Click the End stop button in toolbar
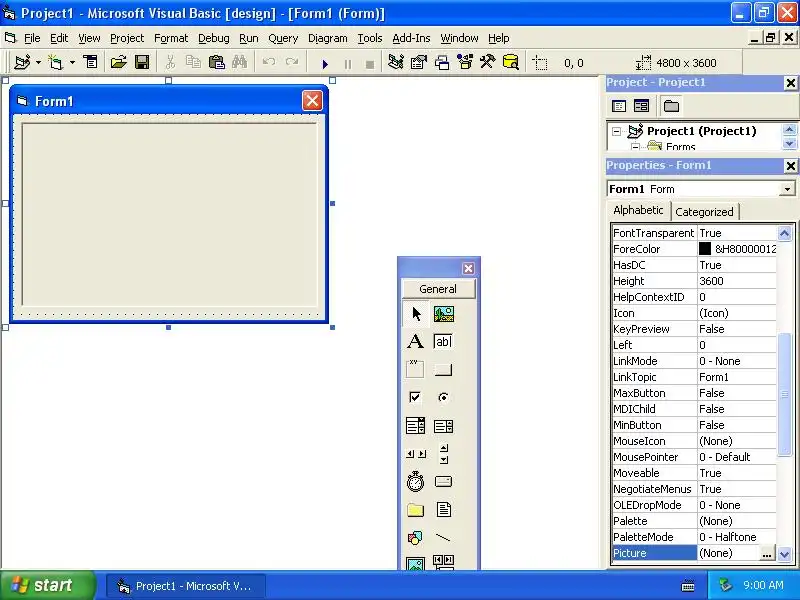 [370, 64]
